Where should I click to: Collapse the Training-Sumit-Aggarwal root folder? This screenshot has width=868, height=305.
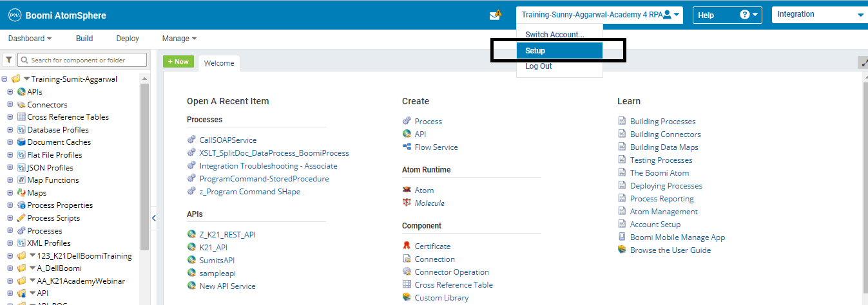(x=4, y=79)
